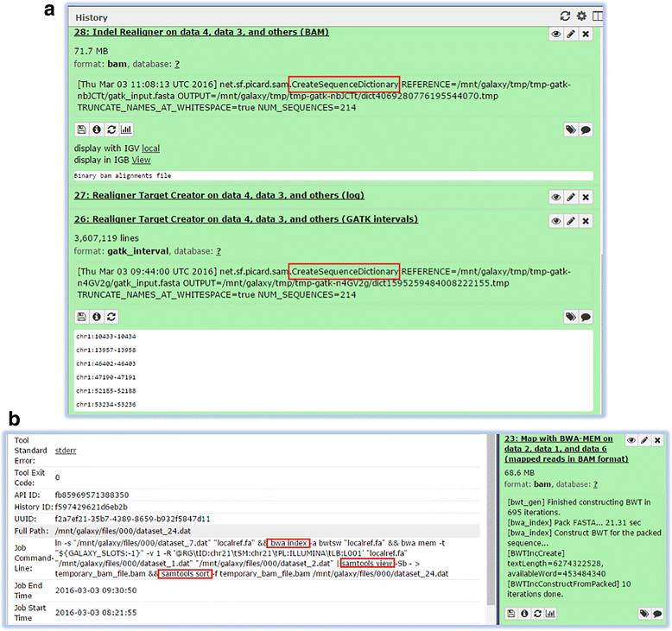Click the job details vertical scrollbar
Screen dimensions: 672x631
point(491,519)
